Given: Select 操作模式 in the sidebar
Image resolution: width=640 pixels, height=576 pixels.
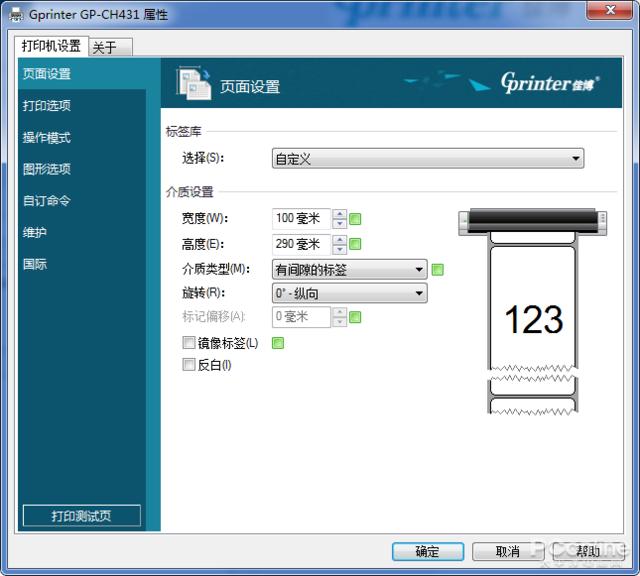Looking at the screenshot, I should pos(82,138).
